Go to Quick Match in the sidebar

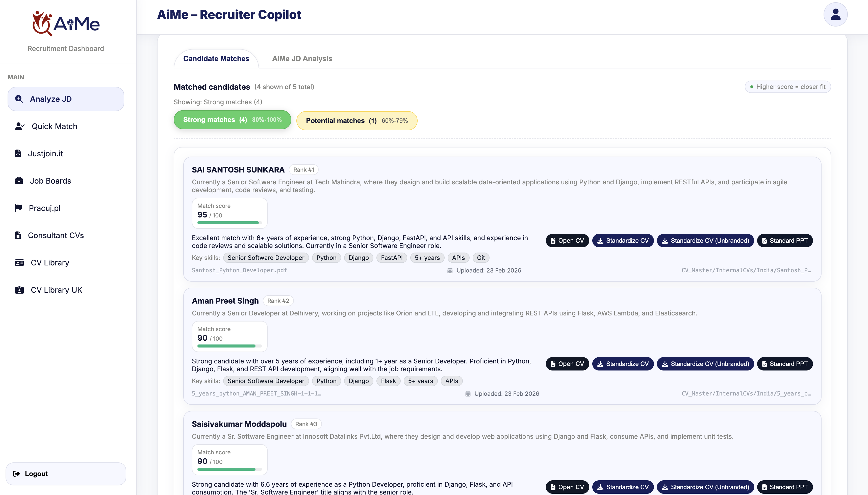pyautogui.click(x=66, y=126)
